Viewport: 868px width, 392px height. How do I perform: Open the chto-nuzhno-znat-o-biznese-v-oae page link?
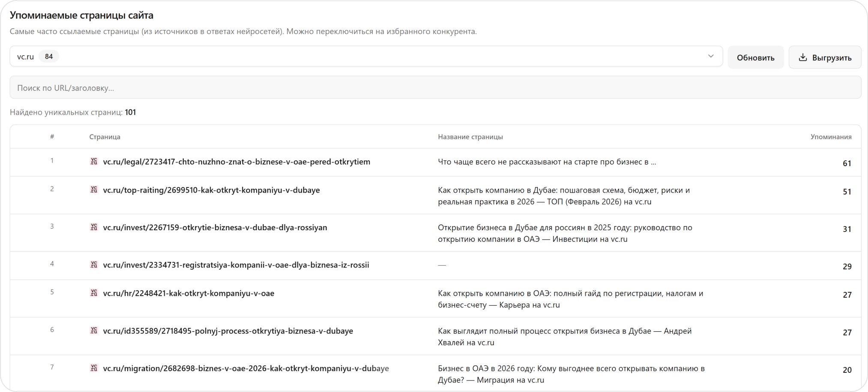(x=236, y=162)
